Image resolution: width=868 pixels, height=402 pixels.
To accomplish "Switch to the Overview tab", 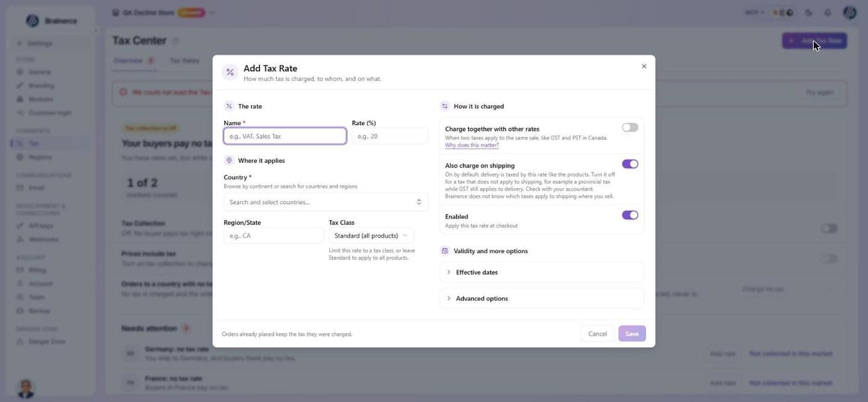I will pyautogui.click(x=134, y=61).
